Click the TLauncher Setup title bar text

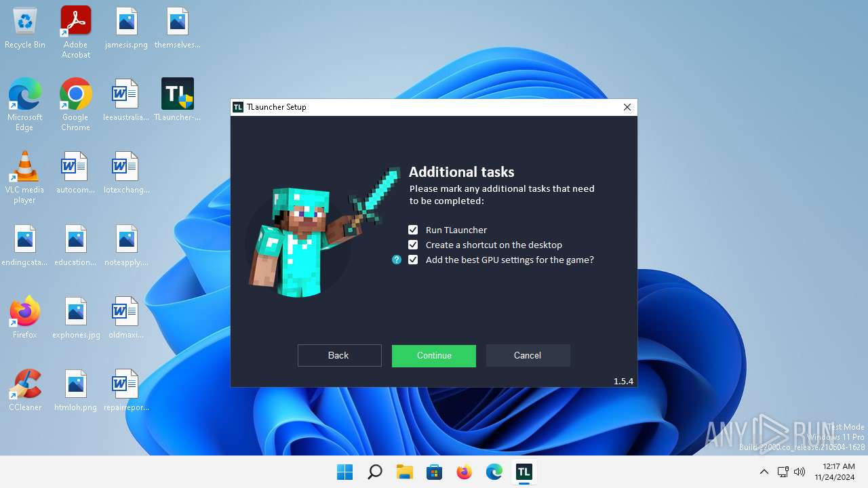point(277,107)
